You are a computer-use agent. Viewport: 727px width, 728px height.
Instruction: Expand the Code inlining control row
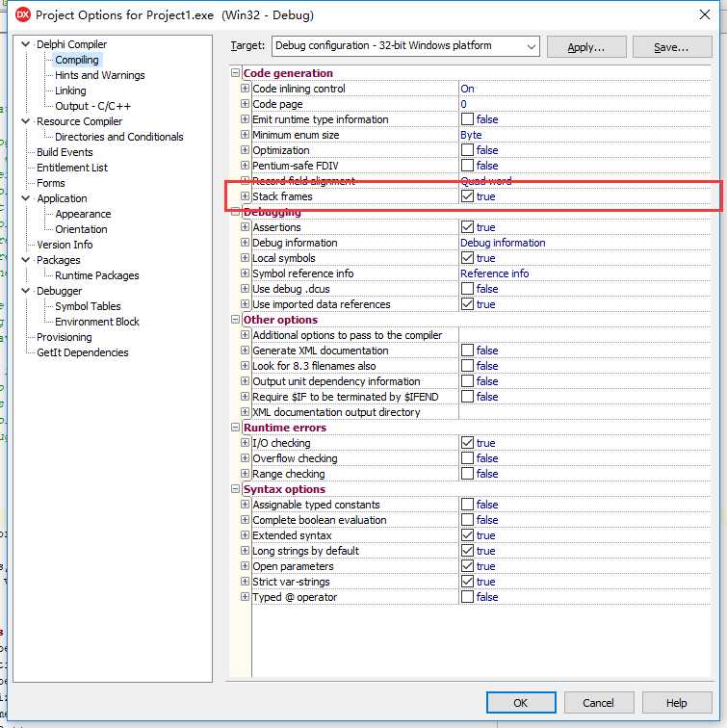(246, 89)
